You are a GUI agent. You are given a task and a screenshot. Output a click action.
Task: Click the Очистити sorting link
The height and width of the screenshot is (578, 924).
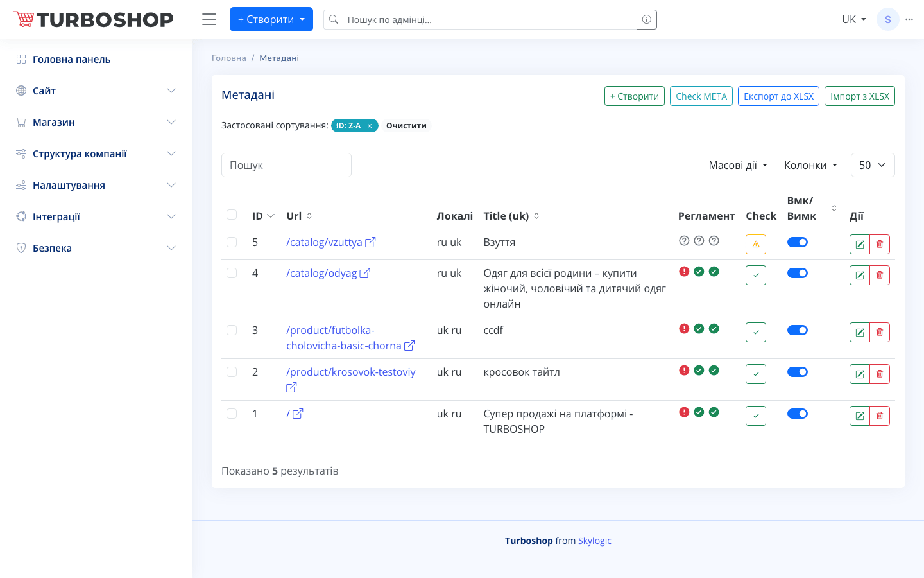[406, 126]
